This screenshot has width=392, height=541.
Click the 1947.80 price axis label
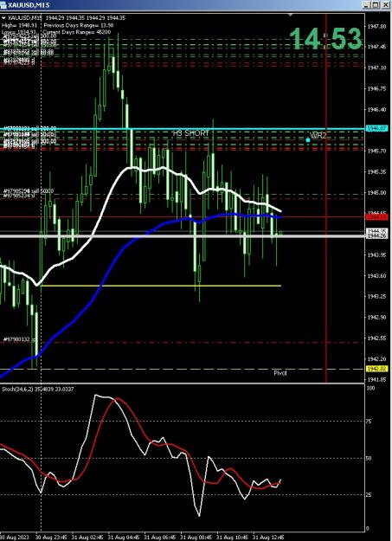click(x=376, y=26)
